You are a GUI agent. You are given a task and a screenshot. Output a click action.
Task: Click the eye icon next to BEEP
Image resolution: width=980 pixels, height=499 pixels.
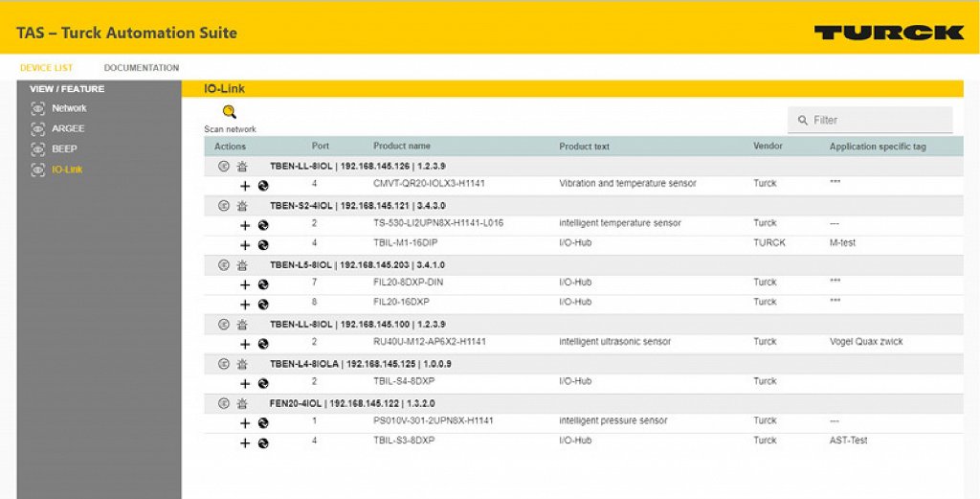click(38, 149)
